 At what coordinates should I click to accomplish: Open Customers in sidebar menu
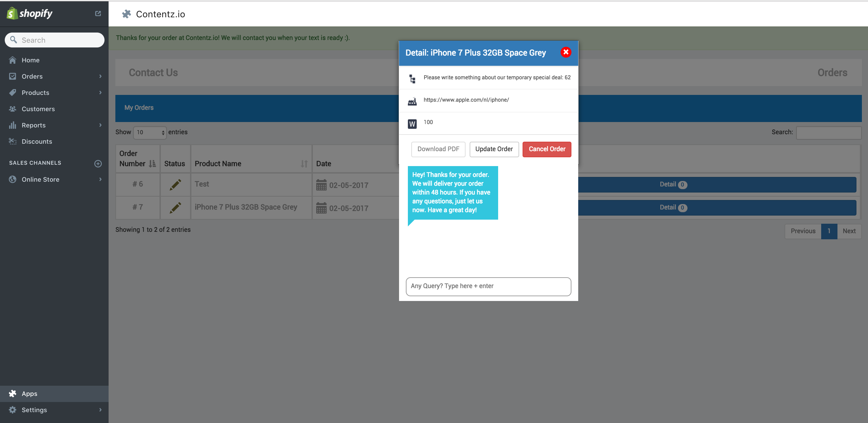tap(54, 109)
